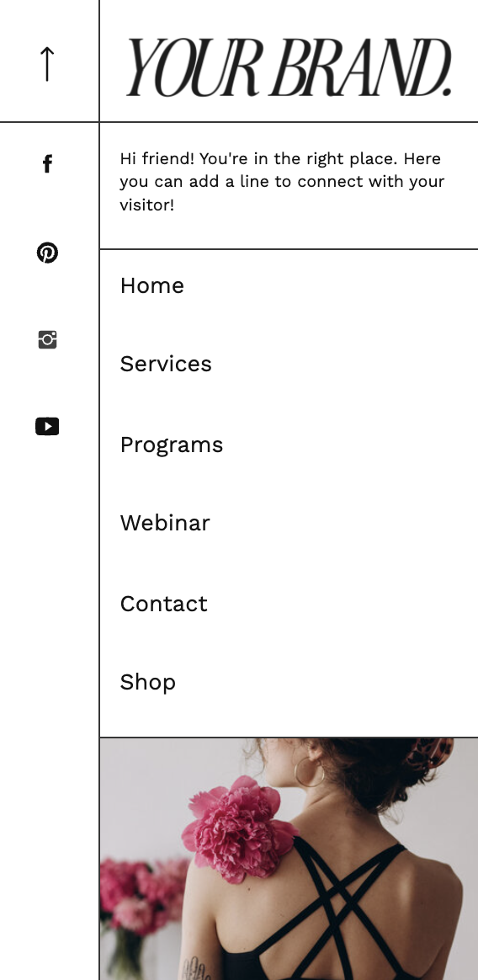The height and width of the screenshot is (980, 478).
Task: Click the 'Hi friend!' welcome text
Action: [283, 182]
